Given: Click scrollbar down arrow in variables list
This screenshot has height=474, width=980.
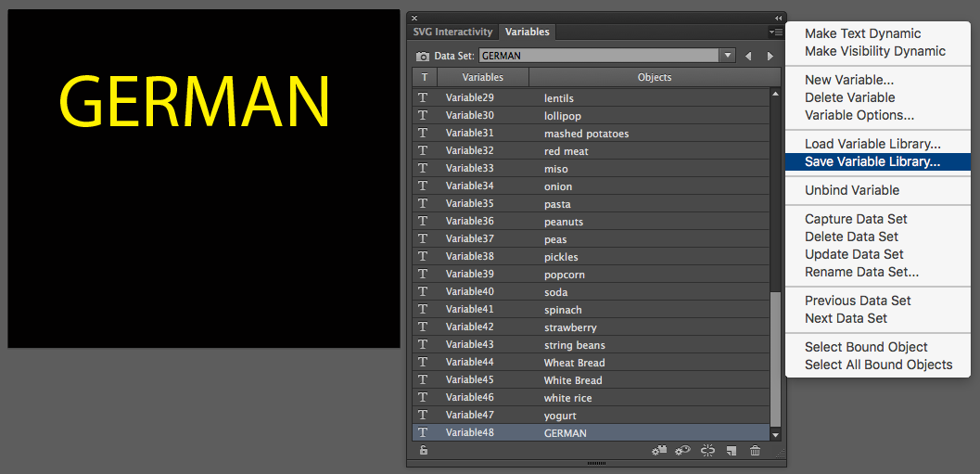Looking at the screenshot, I should point(776,435).
